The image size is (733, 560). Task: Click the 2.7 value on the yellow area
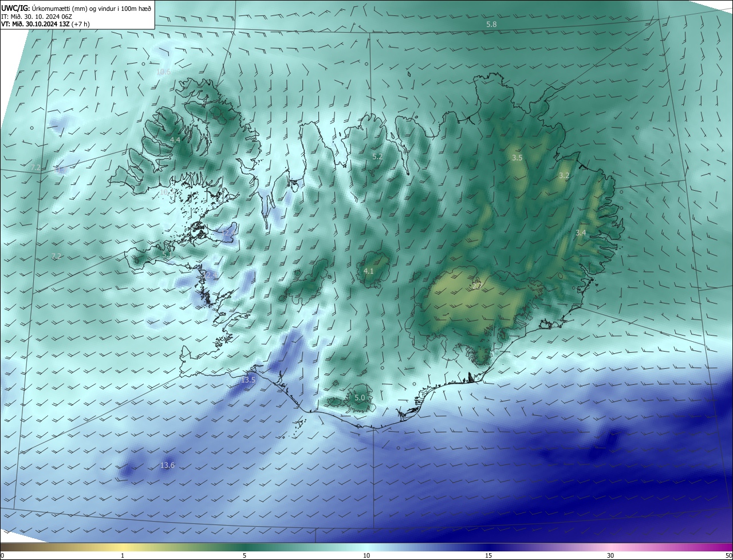click(x=476, y=285)
